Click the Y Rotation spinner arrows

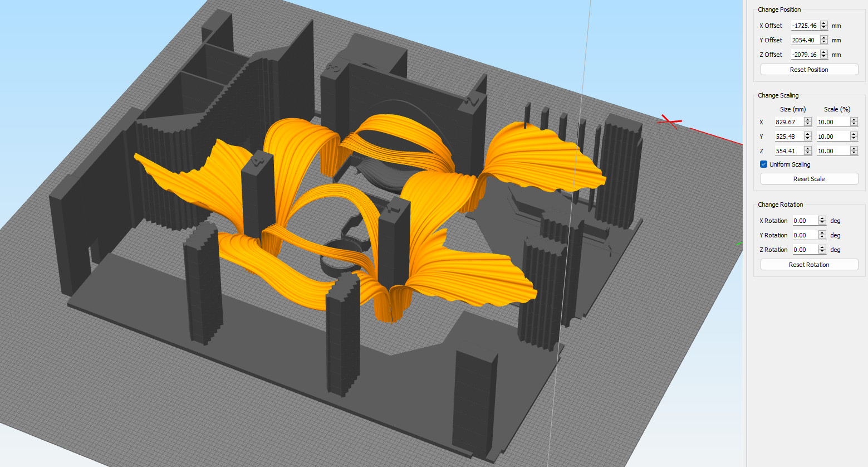[x=822, y=235]
